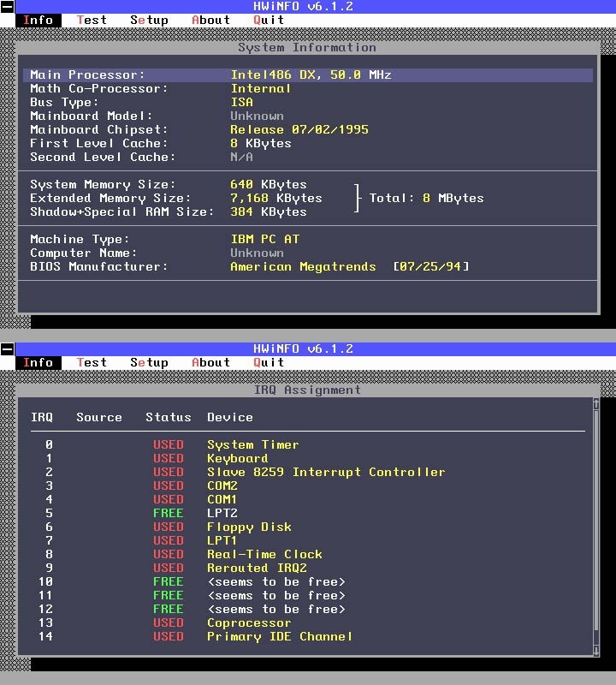
Task: Select the 'Primary IDE Channel' row
Action: [308, 636]
